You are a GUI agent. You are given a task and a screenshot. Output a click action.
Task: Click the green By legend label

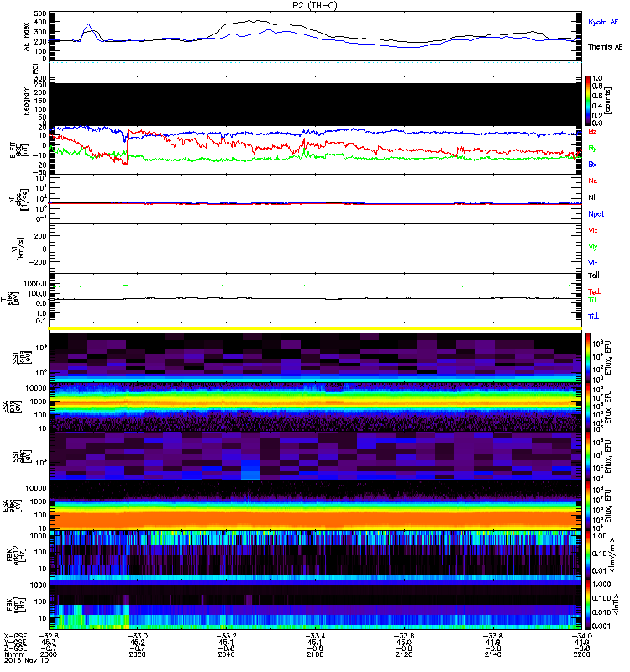click(x=592, y=149)
